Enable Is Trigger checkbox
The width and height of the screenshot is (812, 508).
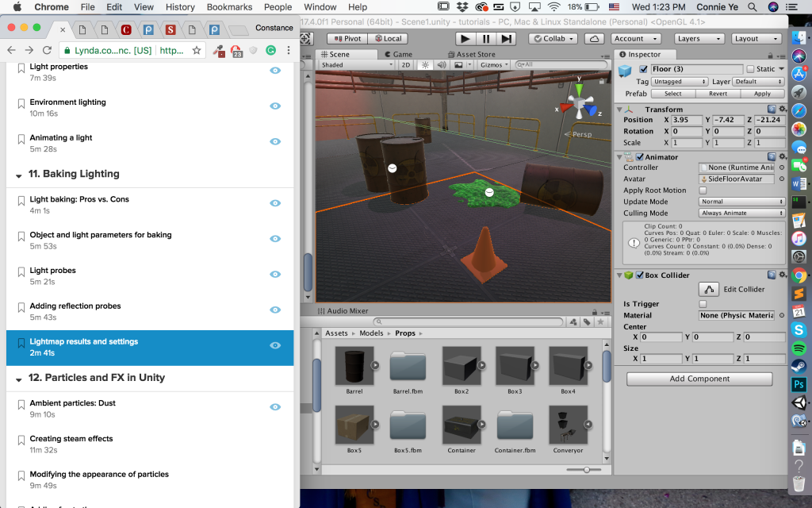(703, 304)
